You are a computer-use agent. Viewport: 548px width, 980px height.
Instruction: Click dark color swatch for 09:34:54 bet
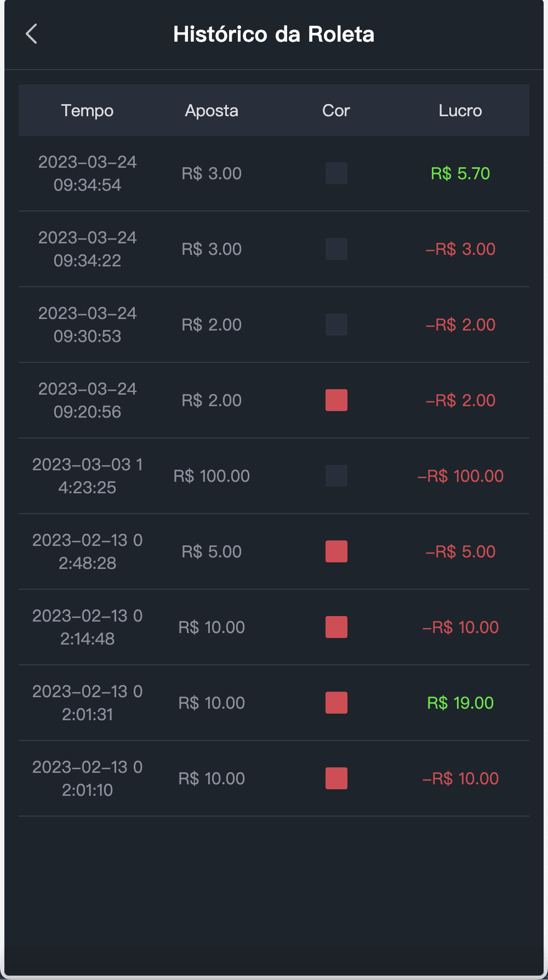click(x=336, y=173)
